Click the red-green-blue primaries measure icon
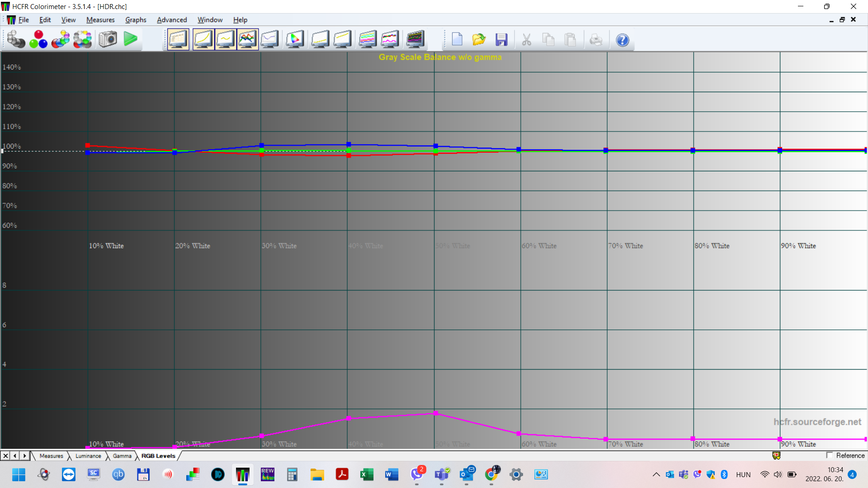The image size is (868, 488). point(38,40)
